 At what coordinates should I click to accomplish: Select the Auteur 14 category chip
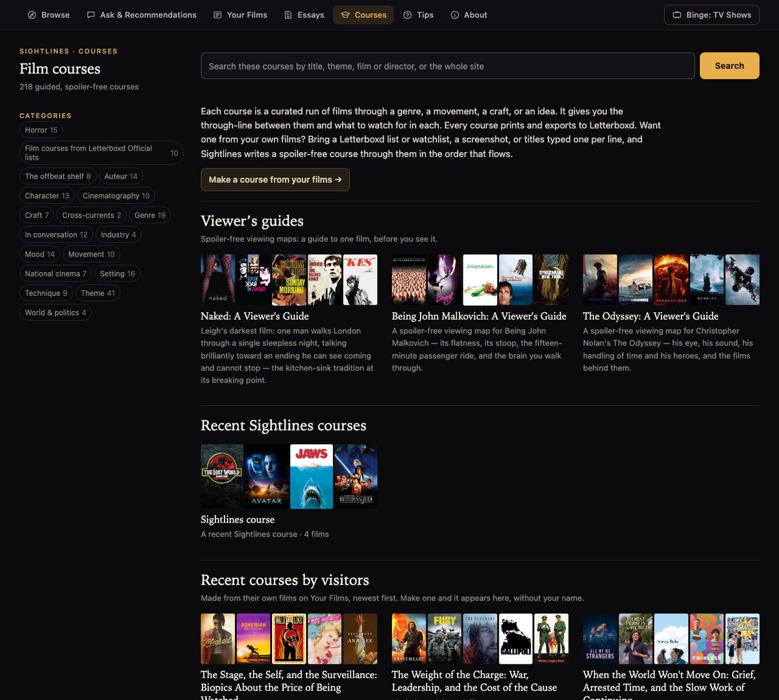click(121, 176)
